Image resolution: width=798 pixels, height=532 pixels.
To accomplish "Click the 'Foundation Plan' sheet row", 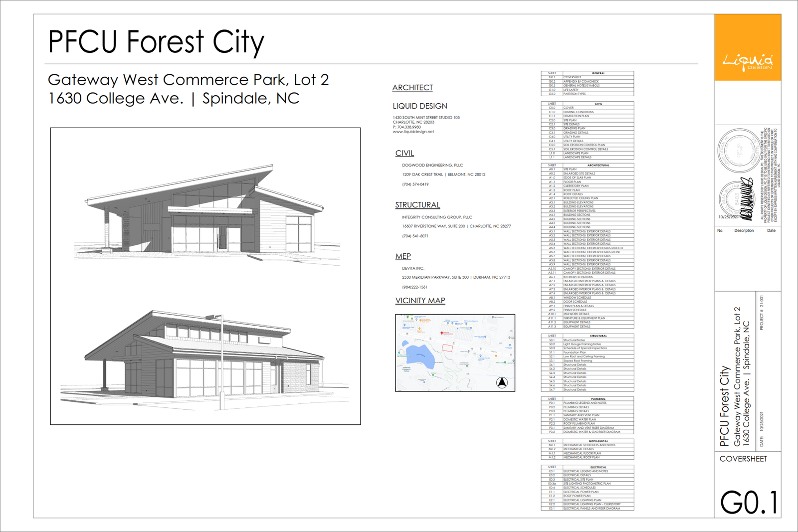I will click(588, 353).
